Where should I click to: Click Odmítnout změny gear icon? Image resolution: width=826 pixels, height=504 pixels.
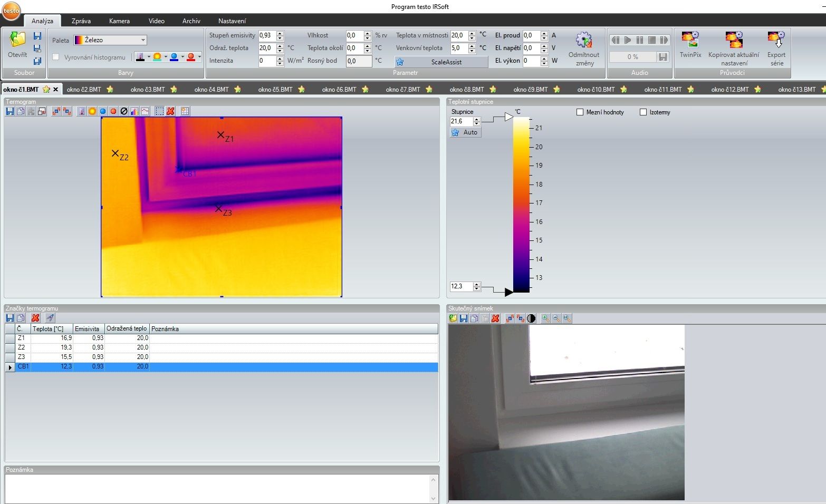pos(584,40)
